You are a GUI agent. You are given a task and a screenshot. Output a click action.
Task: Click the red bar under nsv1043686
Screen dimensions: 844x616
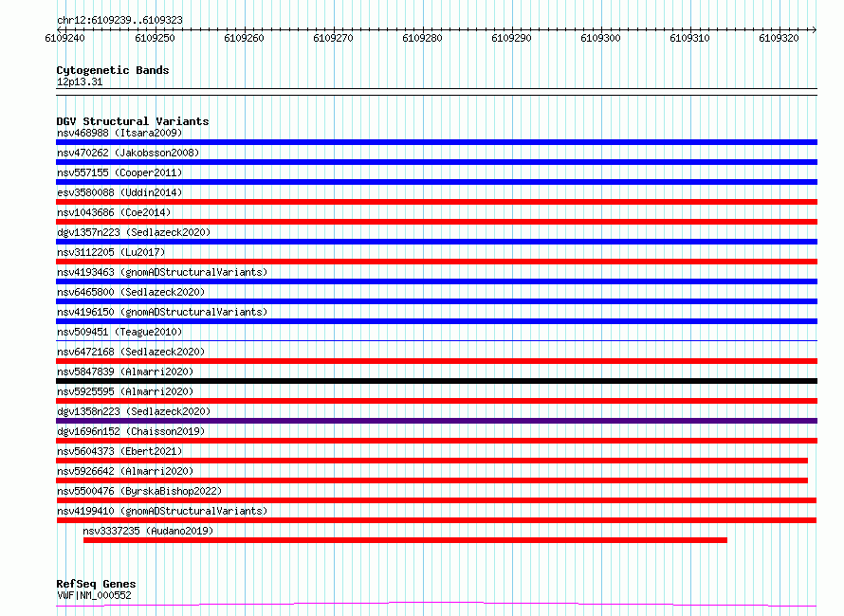[436, 222]
